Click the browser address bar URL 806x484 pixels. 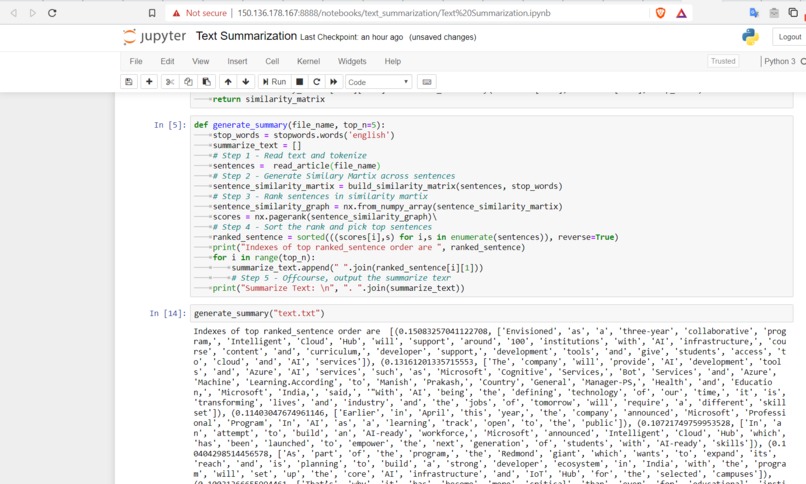click(x=394, y=13)
